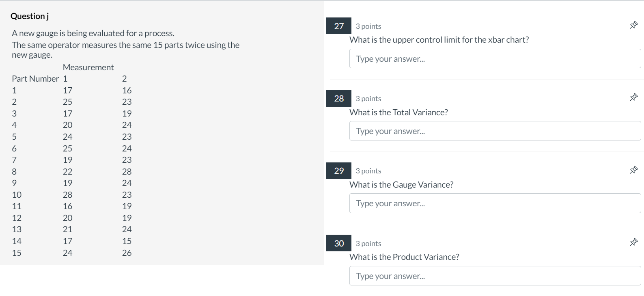The width and height of the screenshot is (644, 296).
Task: Select the question 28 number badge
Action: coord(339,98)
